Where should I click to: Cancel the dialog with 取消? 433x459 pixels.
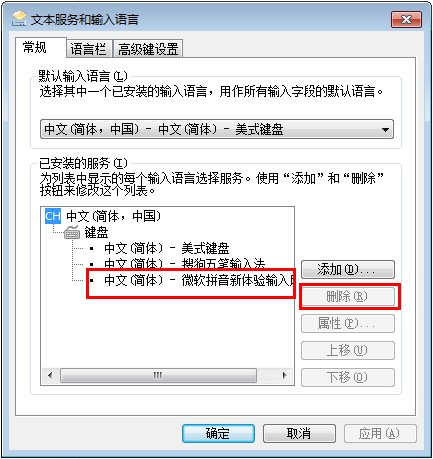299,433
